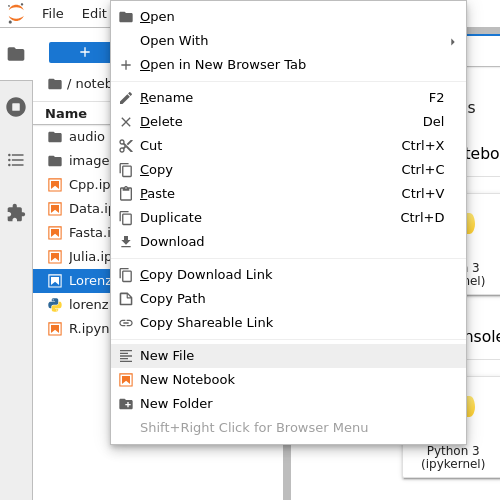This screenshot has width=500, height=500.
Task: Choose Open With in the context menu
Action: pos(288,41)
